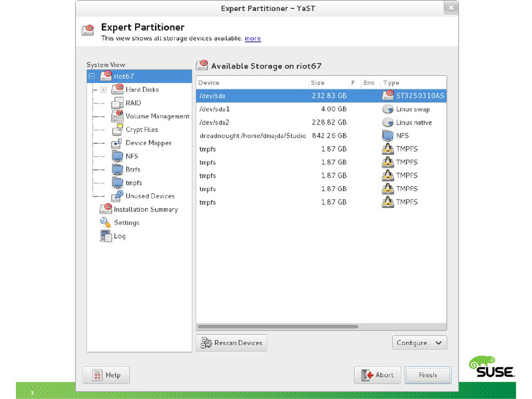Click the Rescan Devices button
The width and height of the screenshot is (532, 399).
tap(231, 343)
